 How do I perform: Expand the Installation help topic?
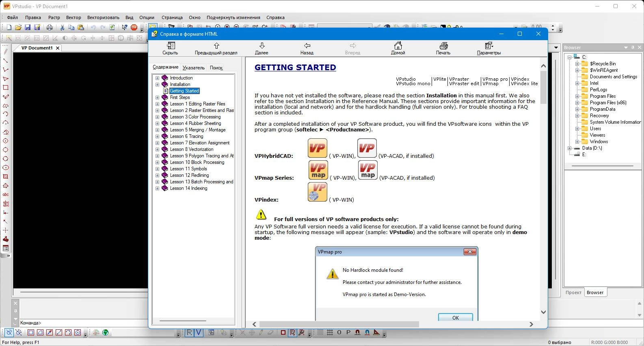point(157,84)
